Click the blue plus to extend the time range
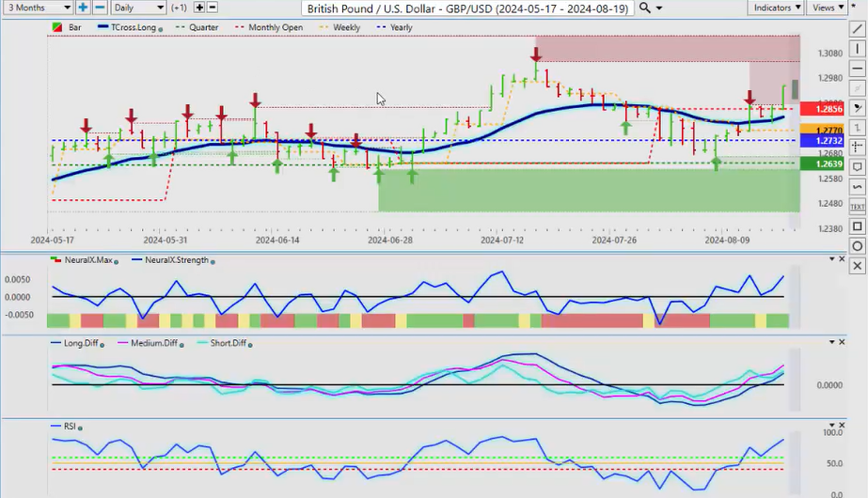Screen dimensions: 868x498 click(83, 8)
